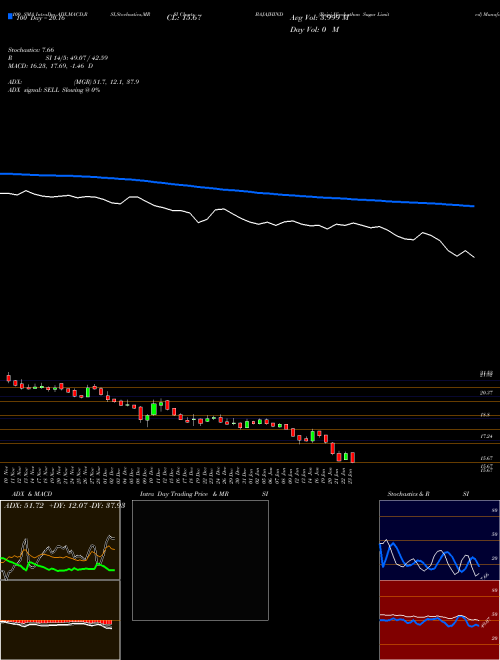Viewport: 500px width, 660px height.
Task: Click the dark blue Stochastics chart panel
Action: point(439,540)
